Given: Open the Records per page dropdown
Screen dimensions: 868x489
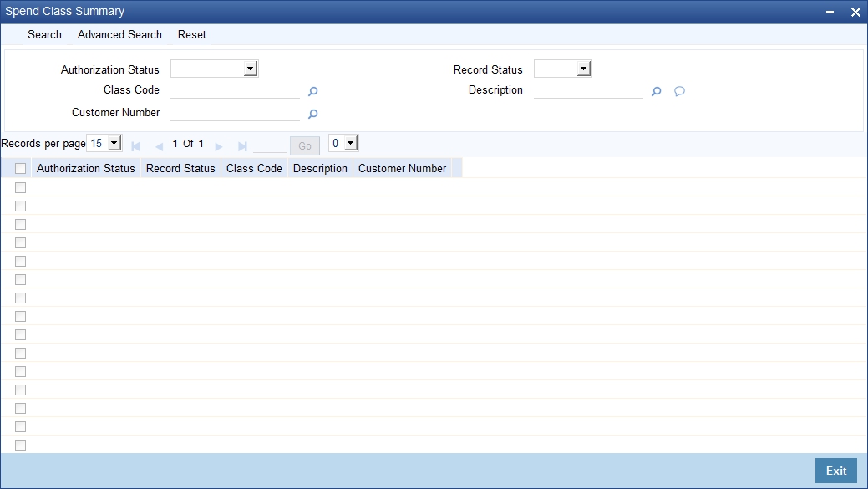Looking at the screenshot, I should (x=104, y=144).
